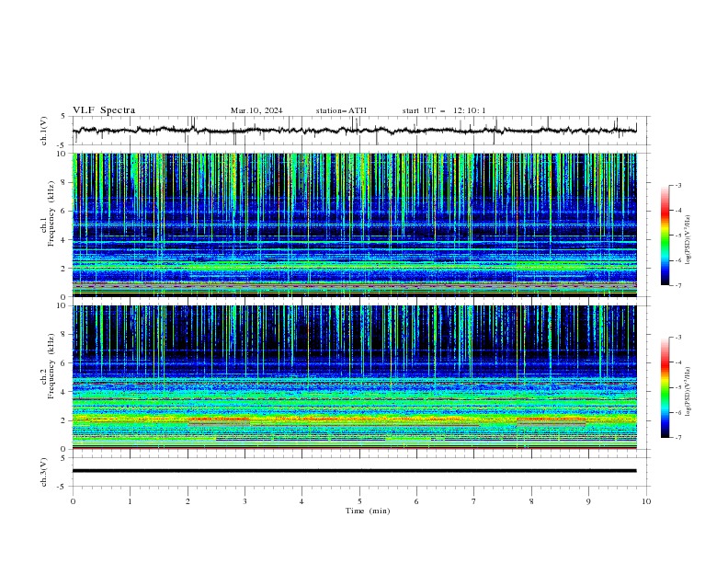Select the ch.1 colorbar 'log(PSD)(V²/Hz)' label
Screen dimensions: 728x563
click(688, 240)
